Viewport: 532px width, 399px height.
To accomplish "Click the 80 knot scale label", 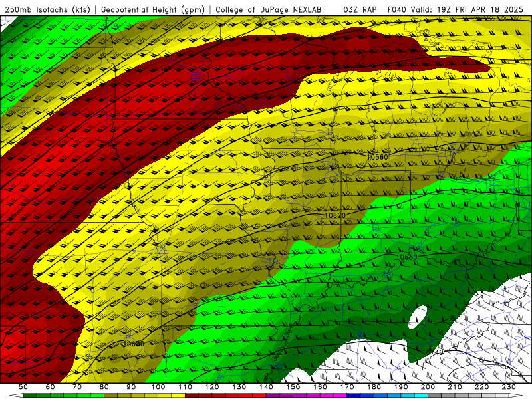I will [104, 387].
